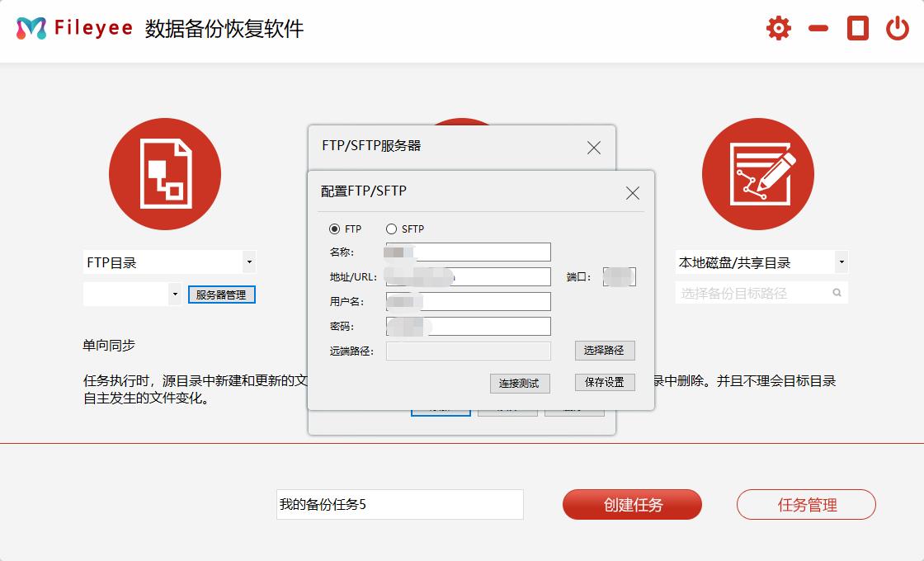The height and width of the screenshot is (561, 924).
Task: Click the 我的备份任务5 task name field
Action: pyautogui.click(x=401, y=504)
